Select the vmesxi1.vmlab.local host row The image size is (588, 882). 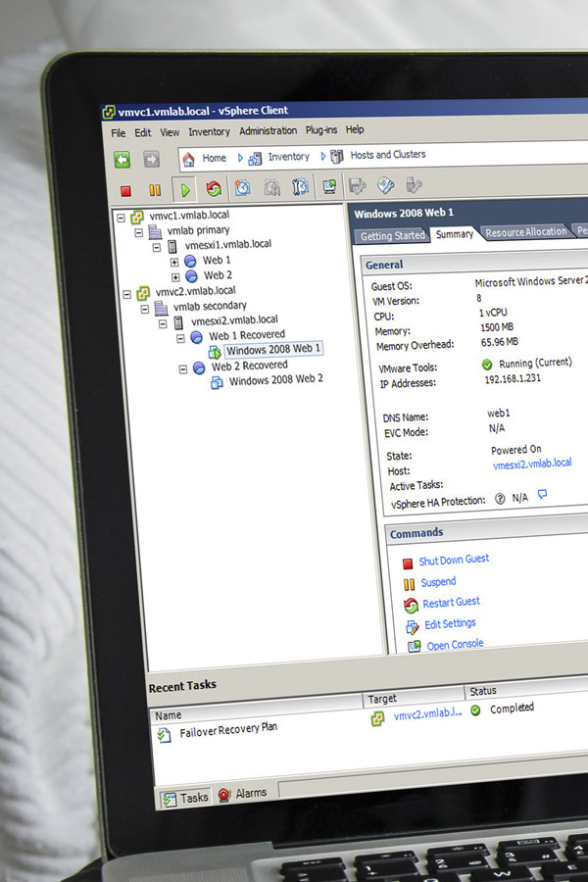coord(228,245)
